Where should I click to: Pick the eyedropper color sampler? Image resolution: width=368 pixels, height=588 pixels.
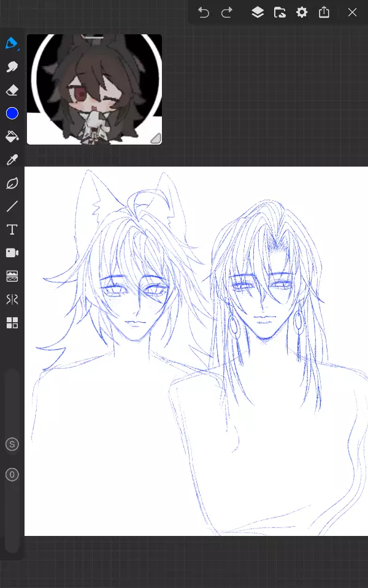[12, 160]
